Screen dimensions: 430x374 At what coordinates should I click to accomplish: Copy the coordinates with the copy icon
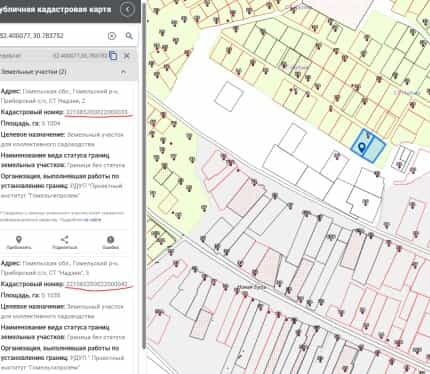113,56
